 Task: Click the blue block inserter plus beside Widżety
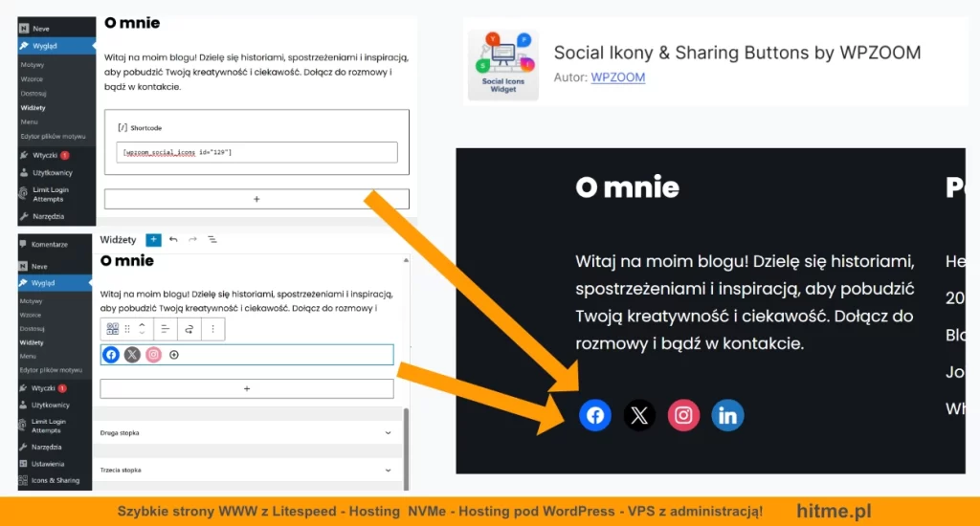[x=153, y=240]
